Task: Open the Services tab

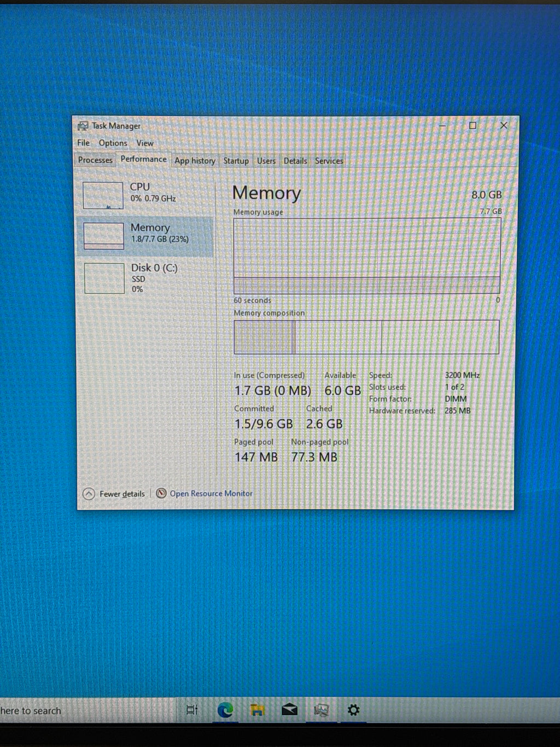Action: [x=329, y=160]
